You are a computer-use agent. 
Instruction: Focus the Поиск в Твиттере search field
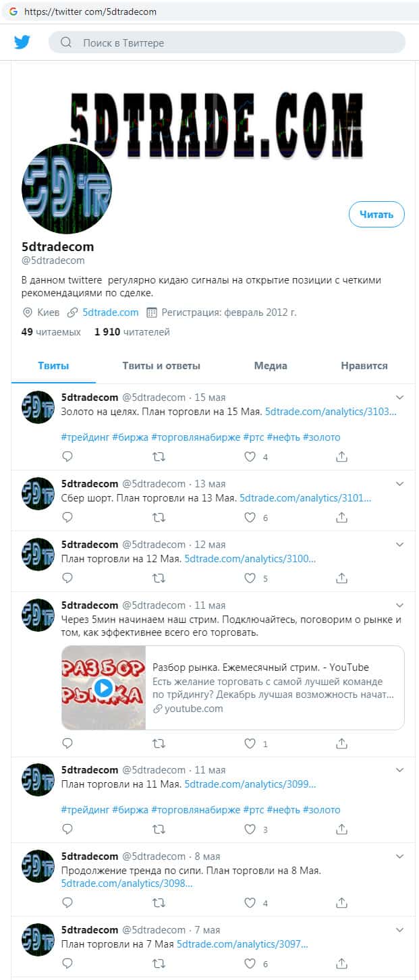[227, 43]
